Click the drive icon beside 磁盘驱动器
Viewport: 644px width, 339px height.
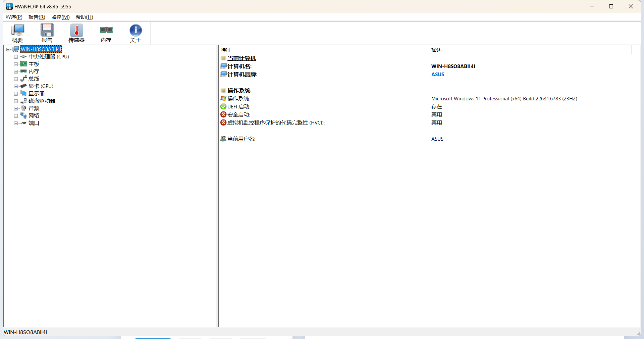pos(23,101)
